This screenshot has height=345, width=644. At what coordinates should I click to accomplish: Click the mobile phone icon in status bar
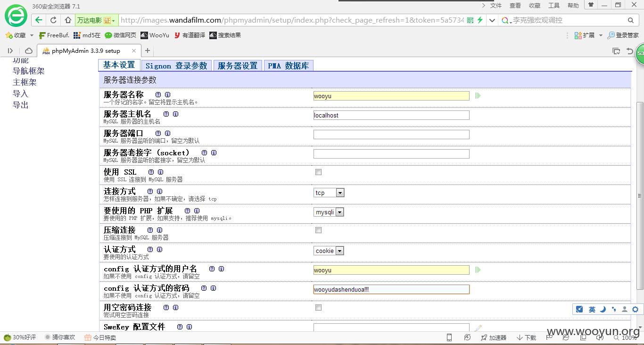pos(449,337)
